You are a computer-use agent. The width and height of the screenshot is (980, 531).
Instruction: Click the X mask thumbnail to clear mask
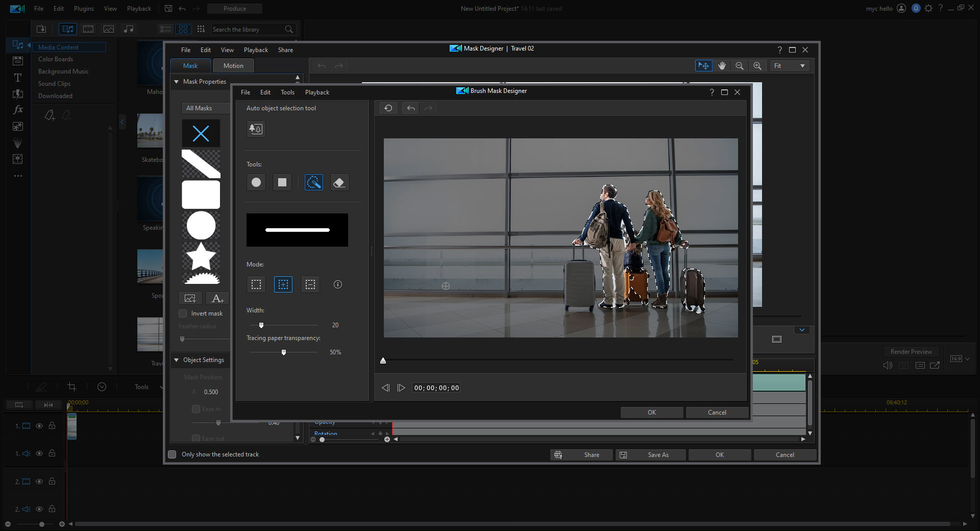click(x=201, y=133)
